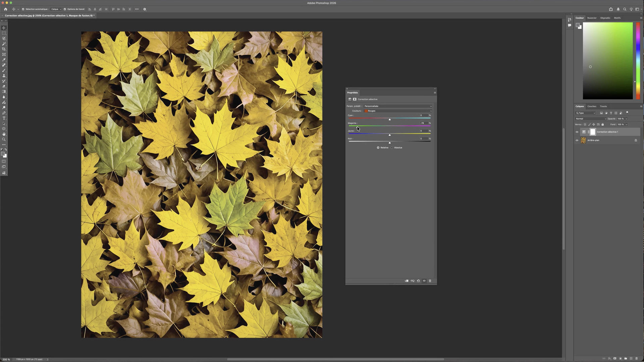The image size is (644, 362).
Task: Select the Hand tool
Action: click(4, 134)
